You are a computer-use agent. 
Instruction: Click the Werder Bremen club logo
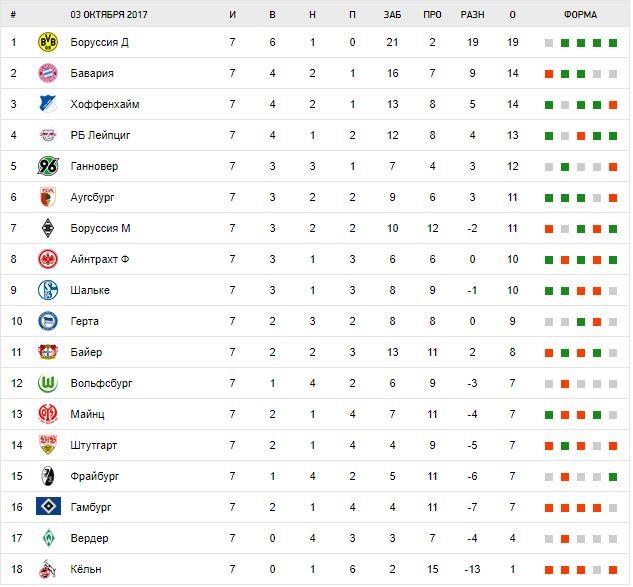coord(46,538)
